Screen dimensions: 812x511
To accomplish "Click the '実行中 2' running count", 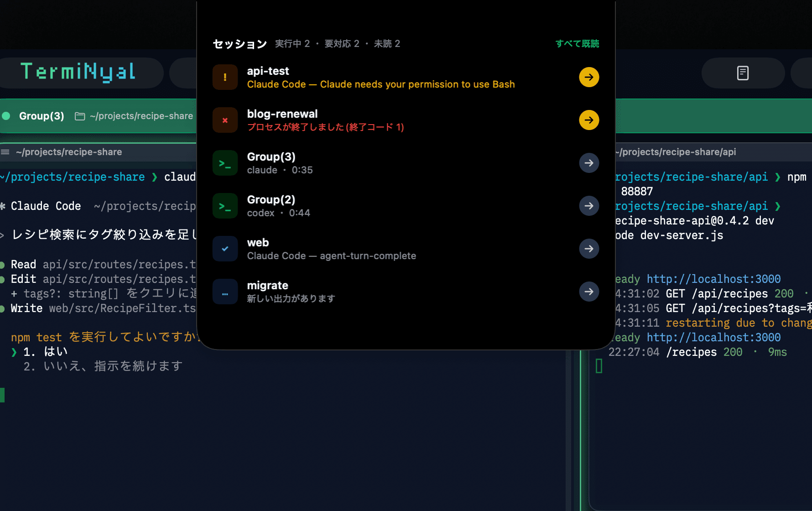I will (292, 44).
